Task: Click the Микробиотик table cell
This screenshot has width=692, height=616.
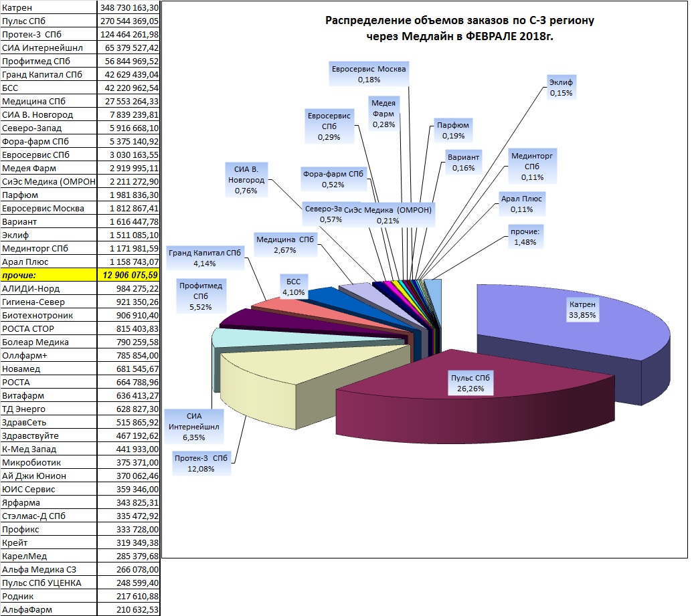Action: tap(48, 463)
